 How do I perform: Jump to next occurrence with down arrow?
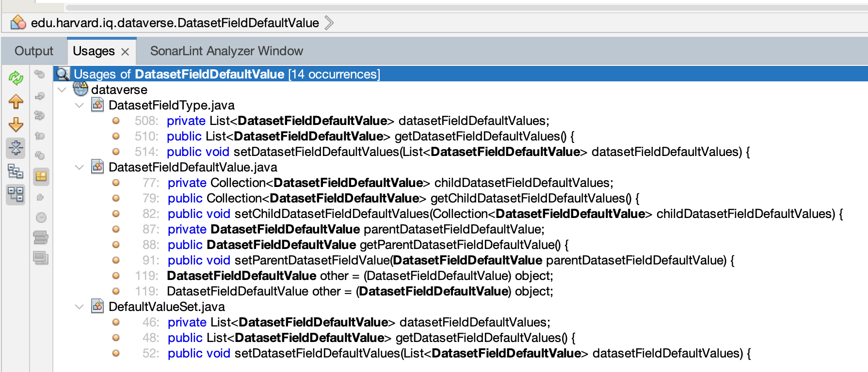pos(16,124)
